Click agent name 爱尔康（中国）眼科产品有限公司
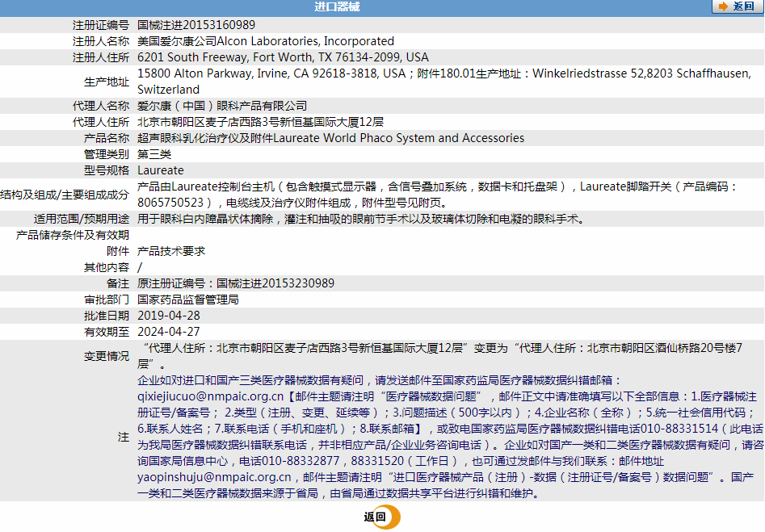Image resolution: width=765 pixels, height=532 pixels. click(222, 105)
